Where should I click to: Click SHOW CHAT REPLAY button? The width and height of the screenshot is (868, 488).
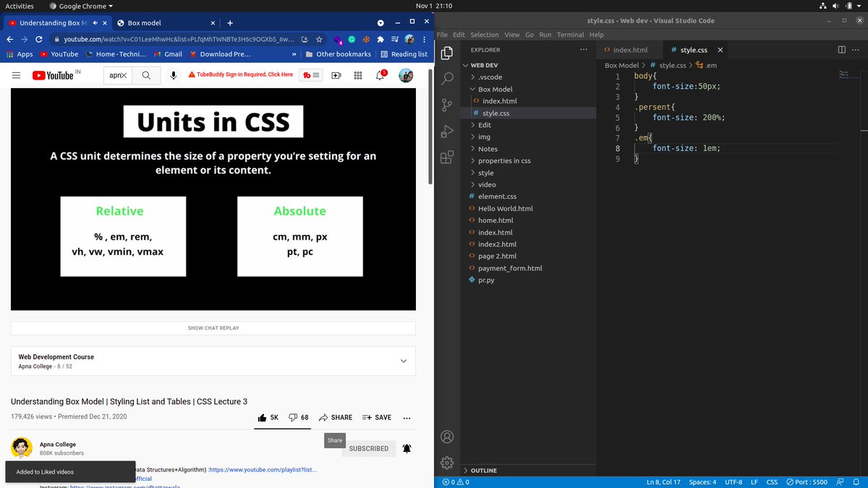[x=213, y=328]
